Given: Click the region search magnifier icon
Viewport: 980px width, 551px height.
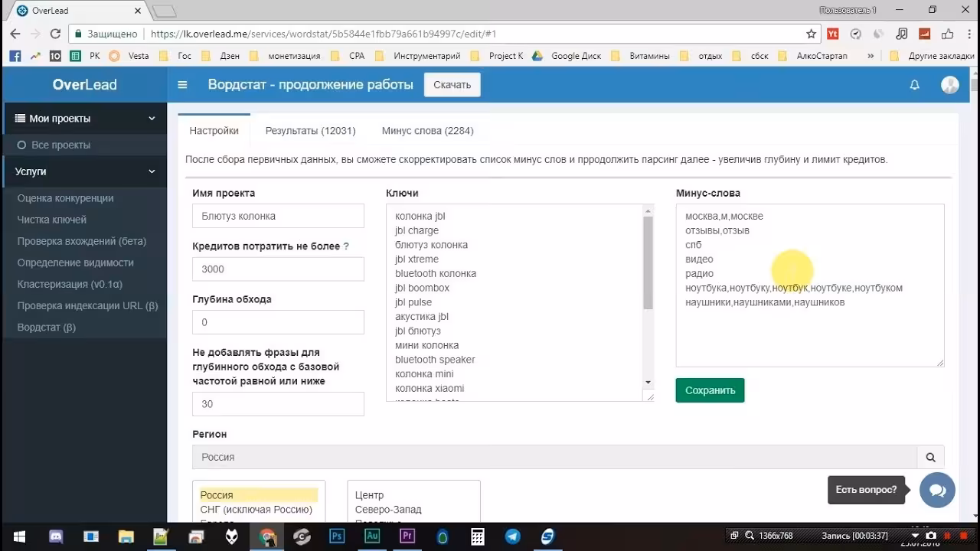Looking at the screenshot, I should tap(930, 457).
